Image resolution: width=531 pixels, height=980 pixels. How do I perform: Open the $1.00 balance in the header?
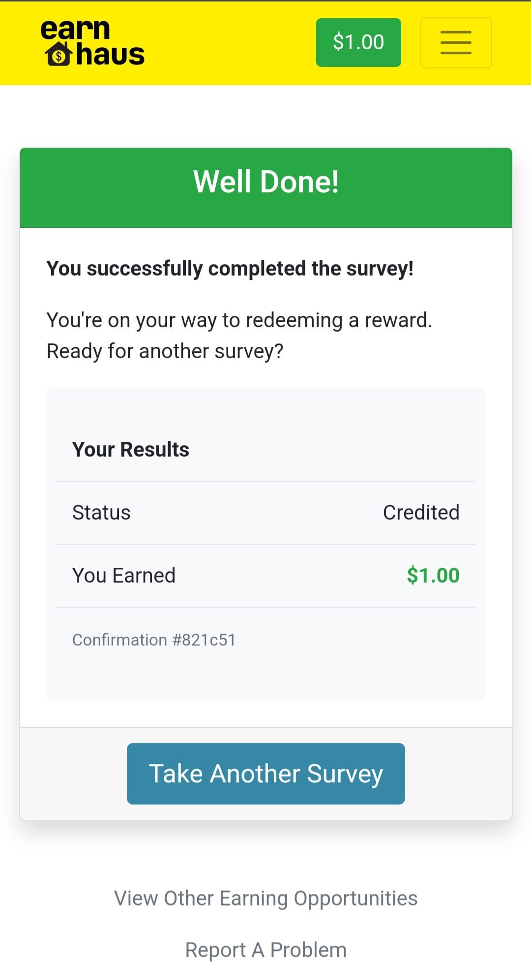(358, 42)
